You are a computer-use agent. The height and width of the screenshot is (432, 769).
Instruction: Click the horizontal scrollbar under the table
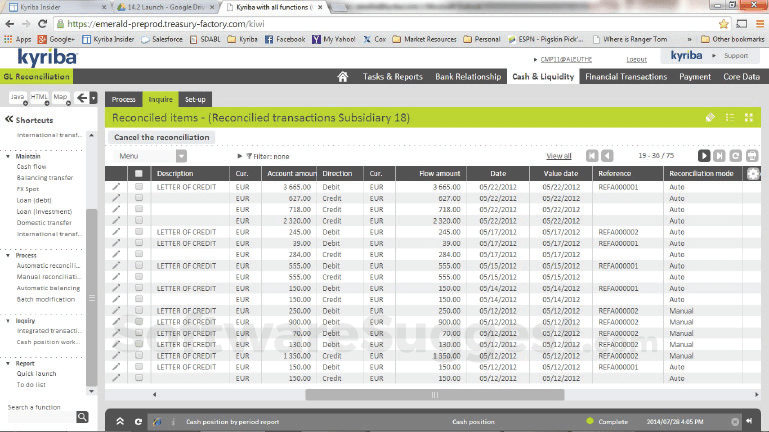coord(432,394)
